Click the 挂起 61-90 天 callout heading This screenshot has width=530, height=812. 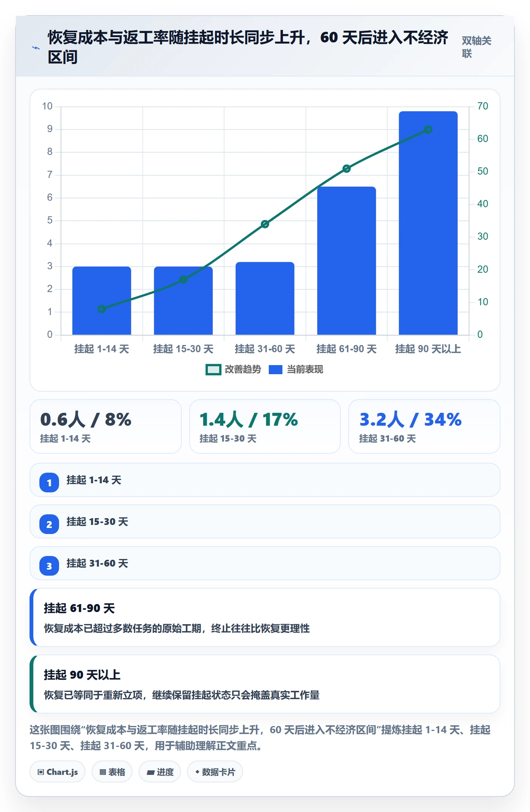79,608
